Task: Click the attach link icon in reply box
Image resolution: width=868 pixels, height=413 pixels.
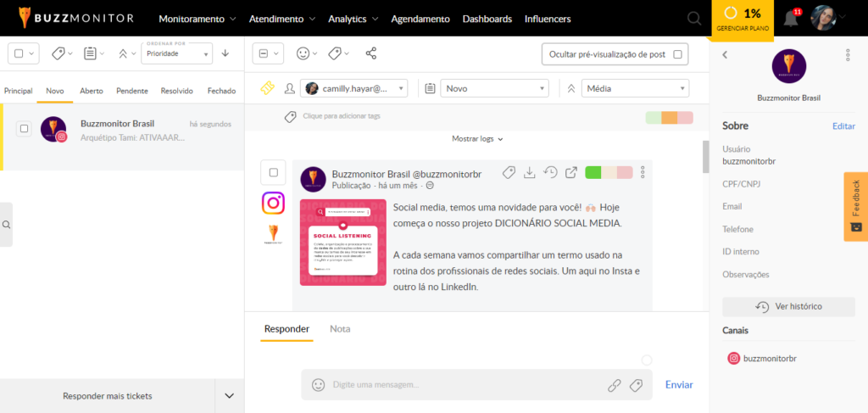Action: point(615,385)
